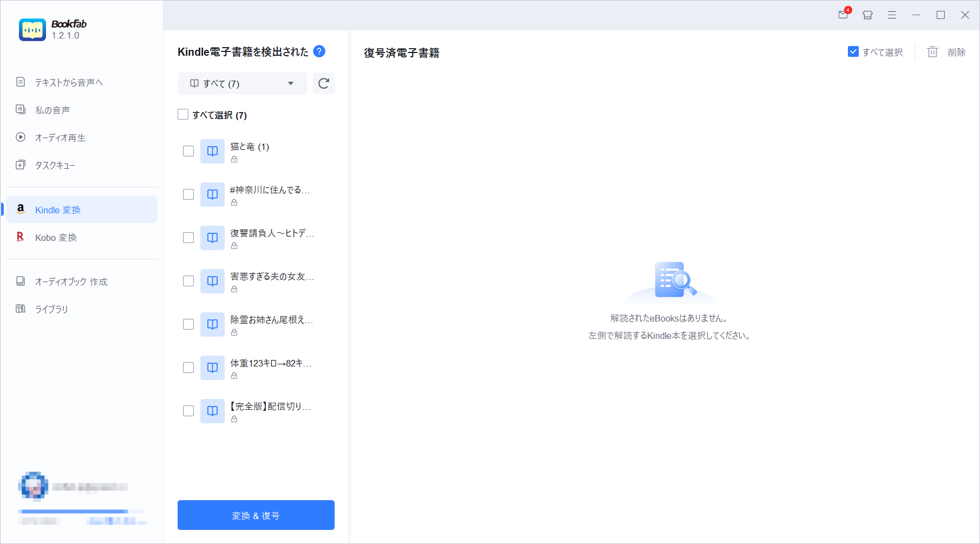The height and width of the screenshot is (544, 980).
Task: Switch to 私の音声
Action: (51, 109)
